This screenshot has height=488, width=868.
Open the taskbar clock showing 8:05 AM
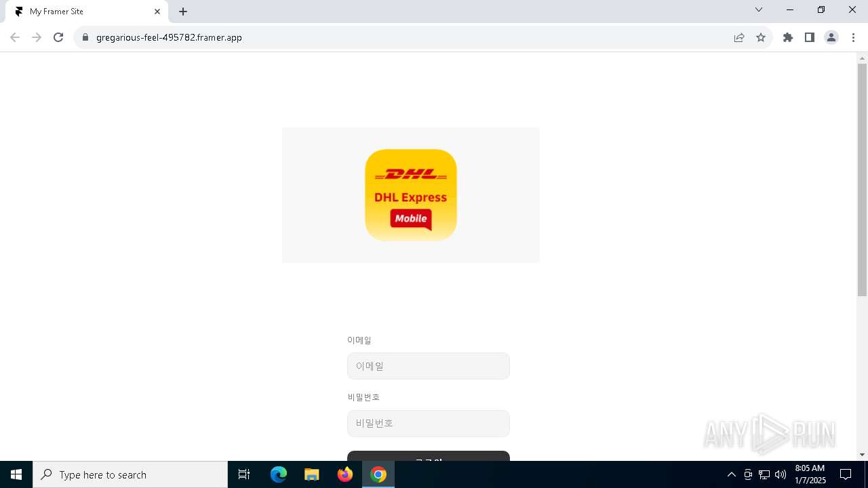pyautogui.click(x=810, y=474)
